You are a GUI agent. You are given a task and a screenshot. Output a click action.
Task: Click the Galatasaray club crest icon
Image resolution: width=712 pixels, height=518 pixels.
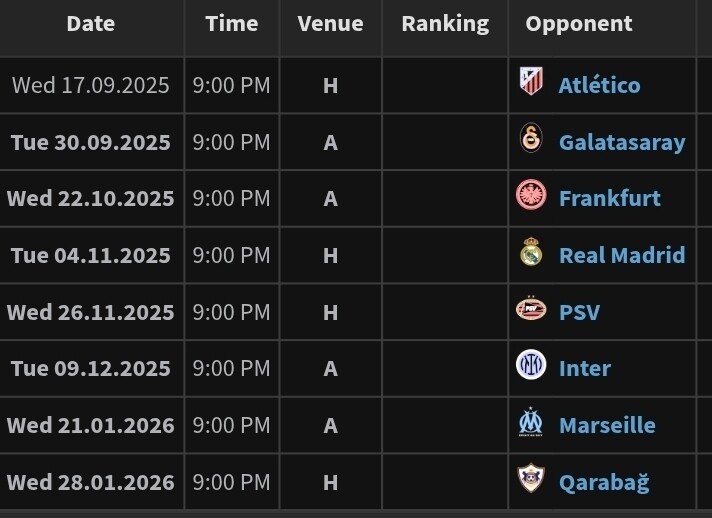pos(531,139)
